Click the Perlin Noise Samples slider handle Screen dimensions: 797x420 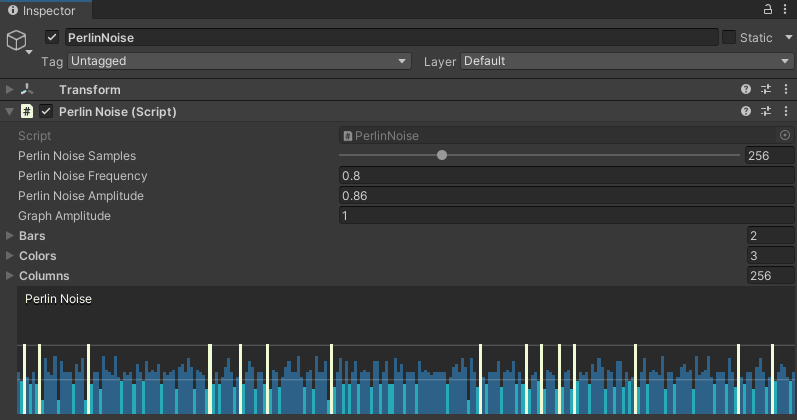442,155
